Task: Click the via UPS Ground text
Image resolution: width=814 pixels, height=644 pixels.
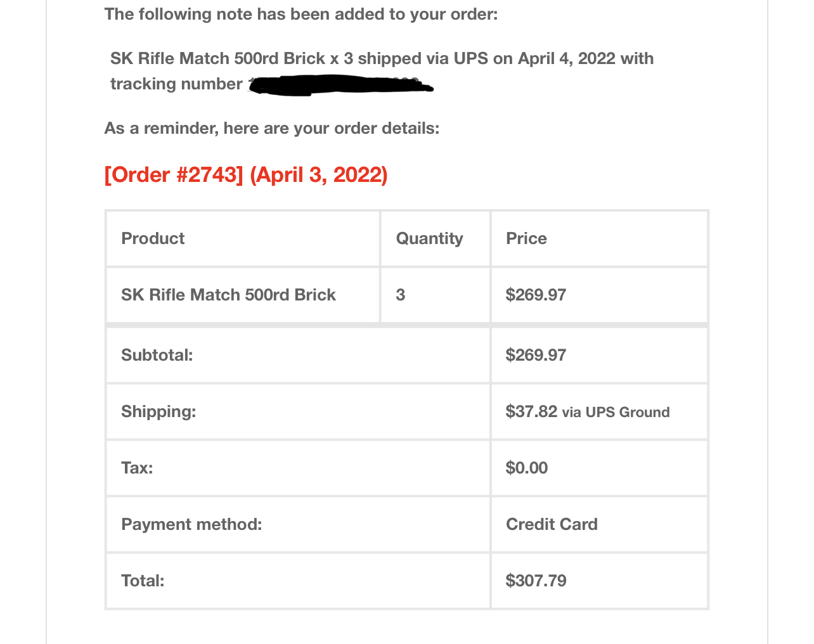Action: point(616,412)
